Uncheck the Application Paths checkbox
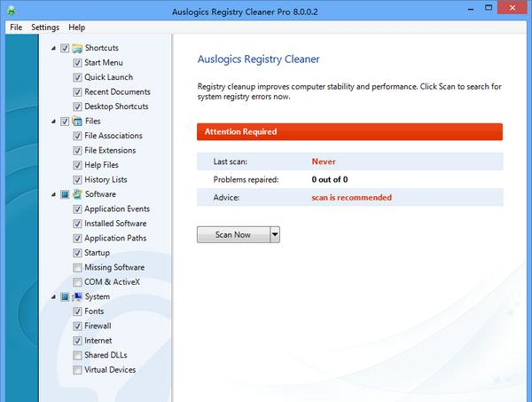 pyautogui.click(x=77, y=239)
